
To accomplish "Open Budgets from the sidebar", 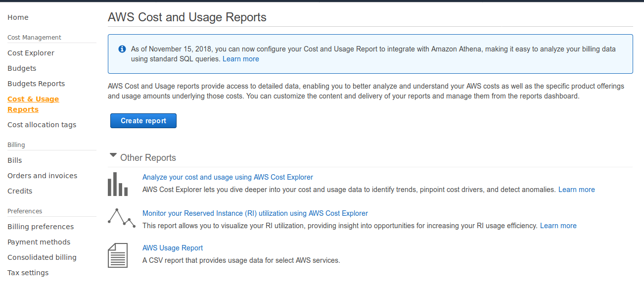I will (22, 68).
